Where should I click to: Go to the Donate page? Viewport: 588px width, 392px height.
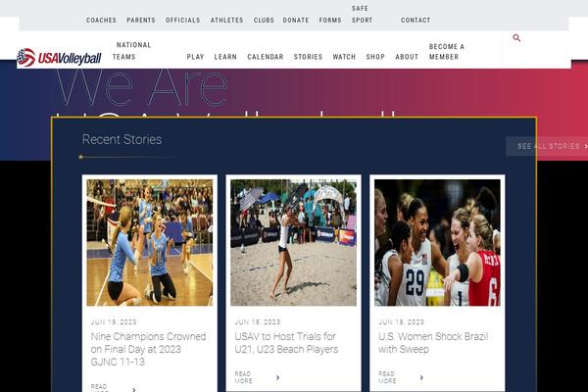(296, 21)
